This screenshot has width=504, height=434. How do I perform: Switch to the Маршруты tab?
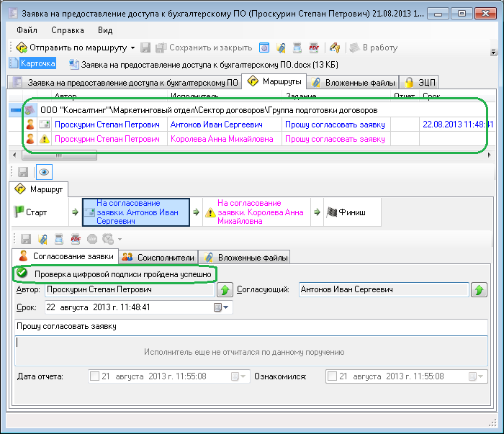point(274,81)
